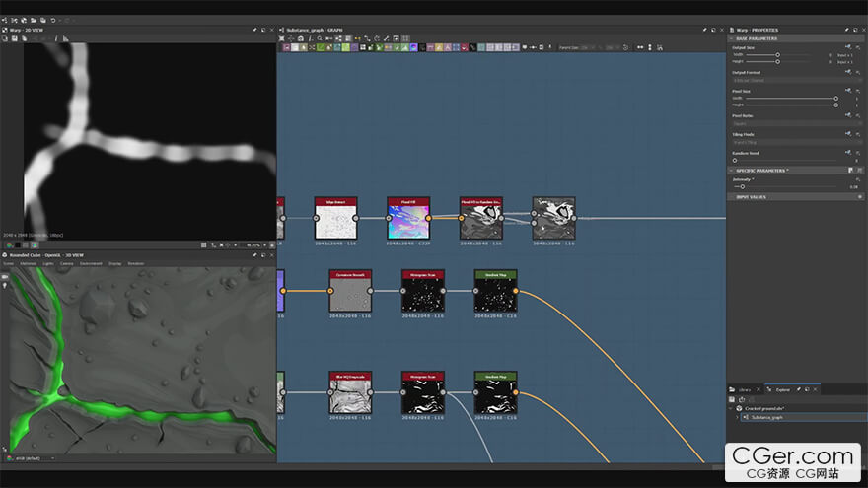The image size is (868, 488).
Task: Toggle Tiling Mode inheritance icon
Action: point(847,134)
